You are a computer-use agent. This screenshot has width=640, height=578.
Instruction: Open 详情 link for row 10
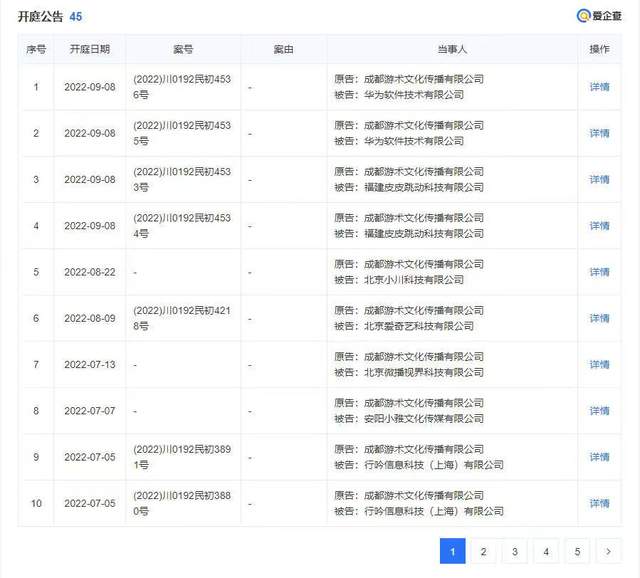coord(599,503)
